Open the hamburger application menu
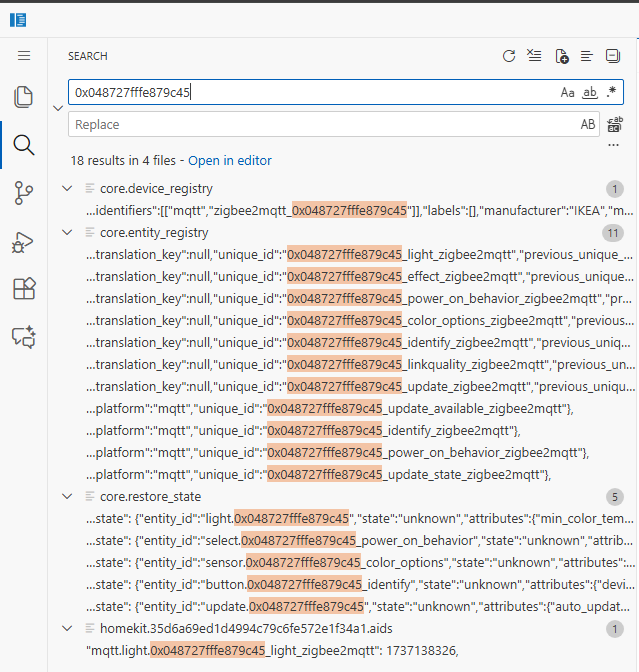 click(x=24, y=56)
